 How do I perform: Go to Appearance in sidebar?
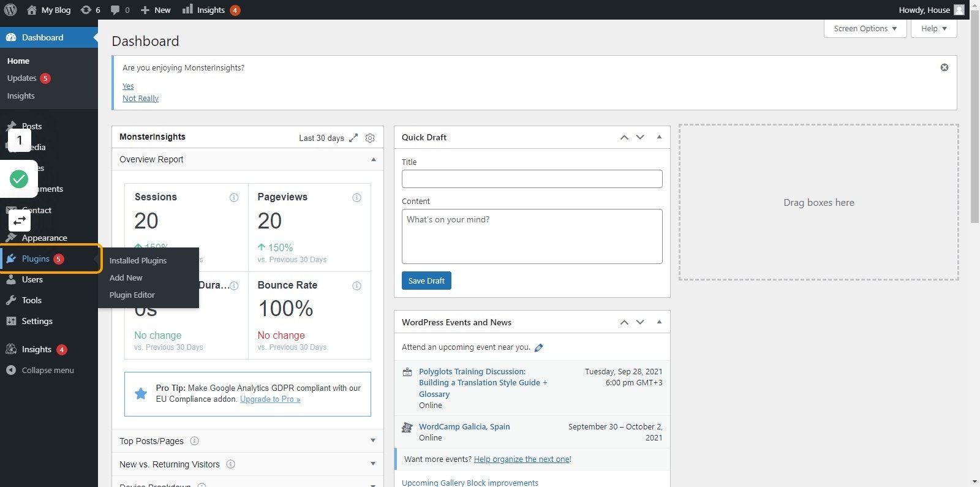(x=44, y=238)
